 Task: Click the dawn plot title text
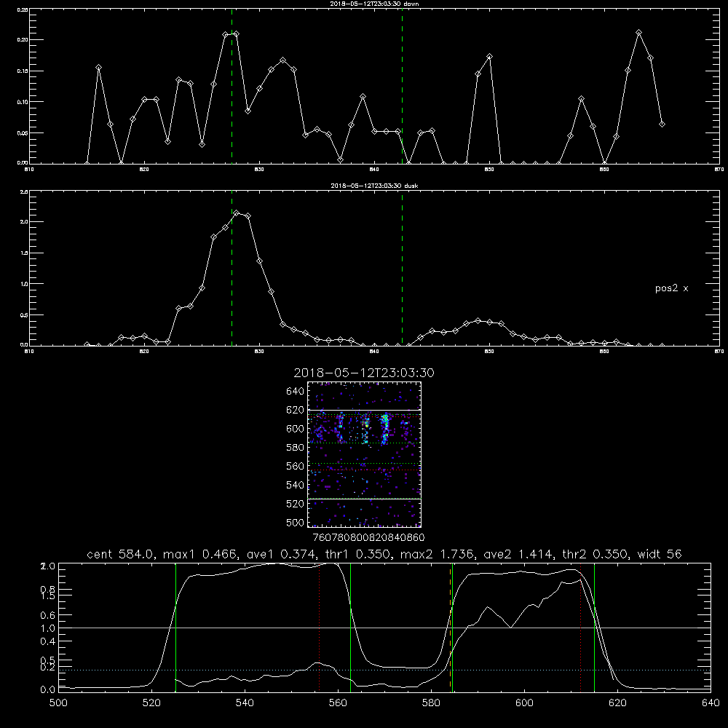pos(374,4)
